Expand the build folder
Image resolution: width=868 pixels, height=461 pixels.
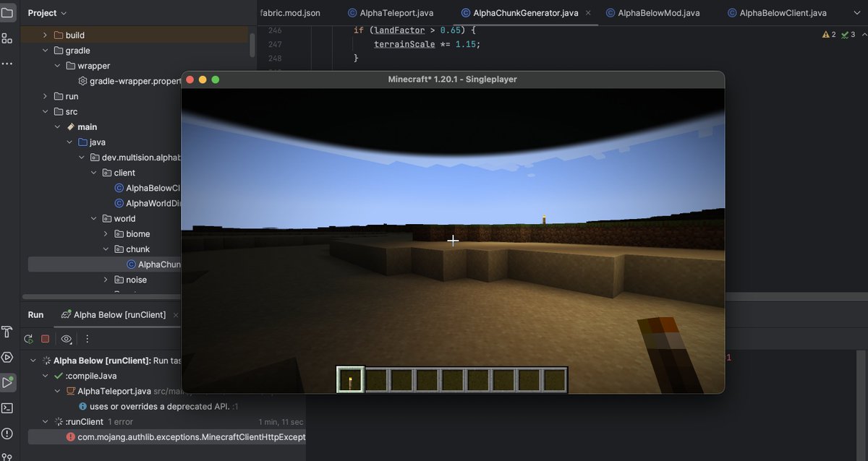[46, 35]
